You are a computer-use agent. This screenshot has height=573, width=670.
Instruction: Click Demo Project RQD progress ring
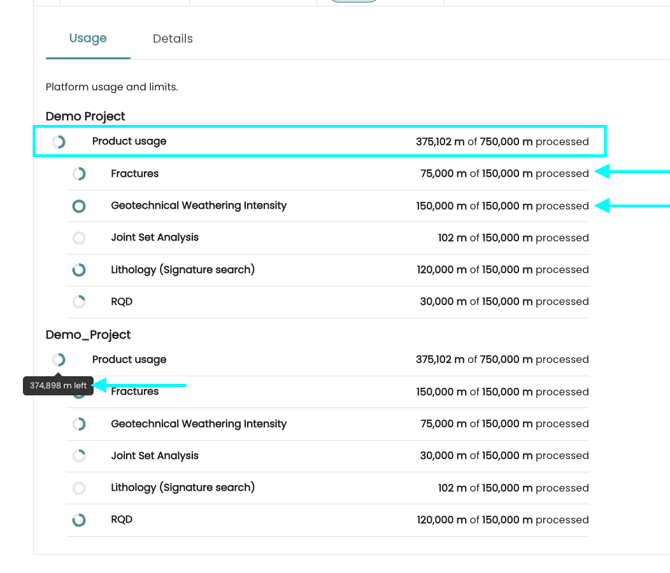coord(79,302)
